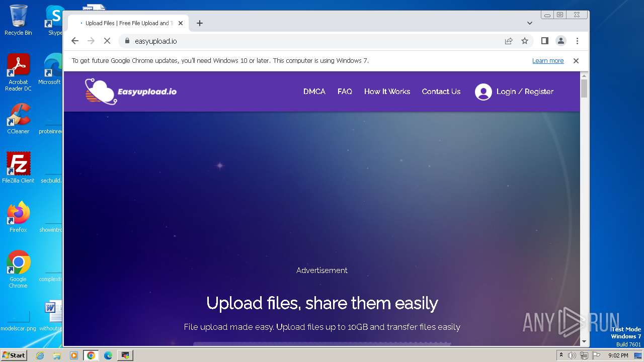The image size is (644, 362).
Task: Open the How It Works page
Action: tap(387, 92)
